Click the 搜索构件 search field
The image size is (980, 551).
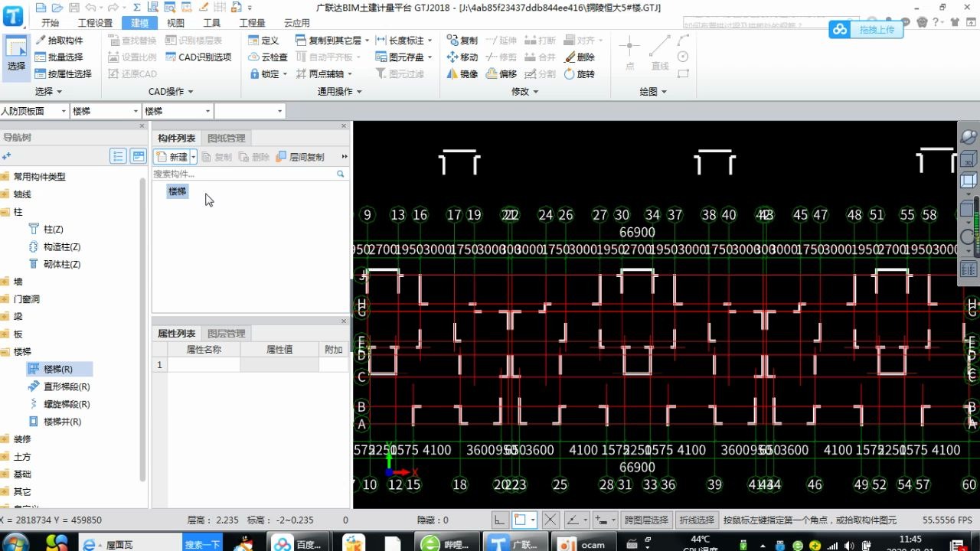coord(243,174)
